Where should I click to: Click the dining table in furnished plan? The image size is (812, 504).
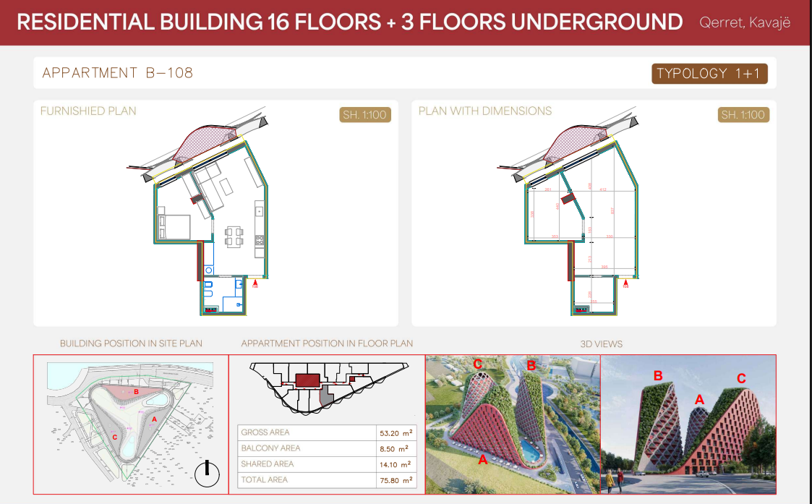tap(234, 236)
